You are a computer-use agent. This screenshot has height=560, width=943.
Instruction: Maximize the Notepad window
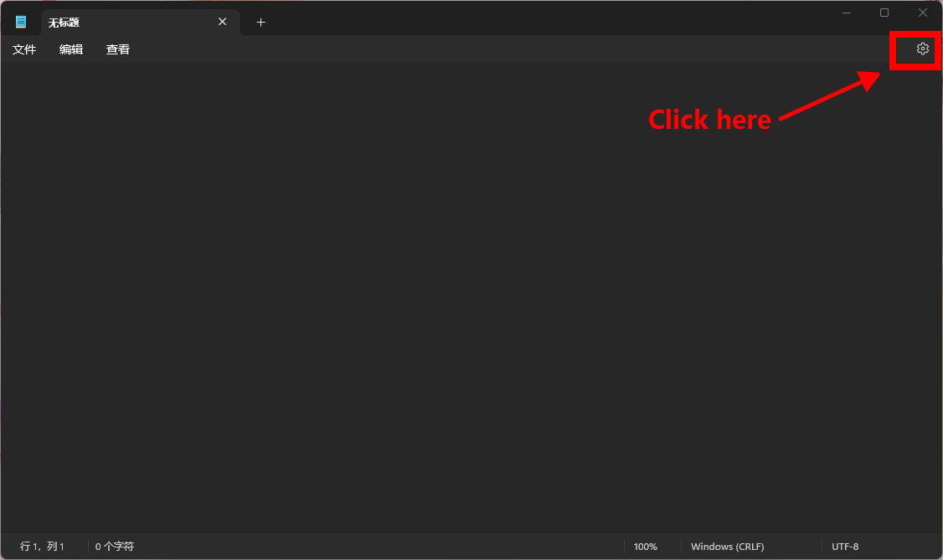coord(884,13)
